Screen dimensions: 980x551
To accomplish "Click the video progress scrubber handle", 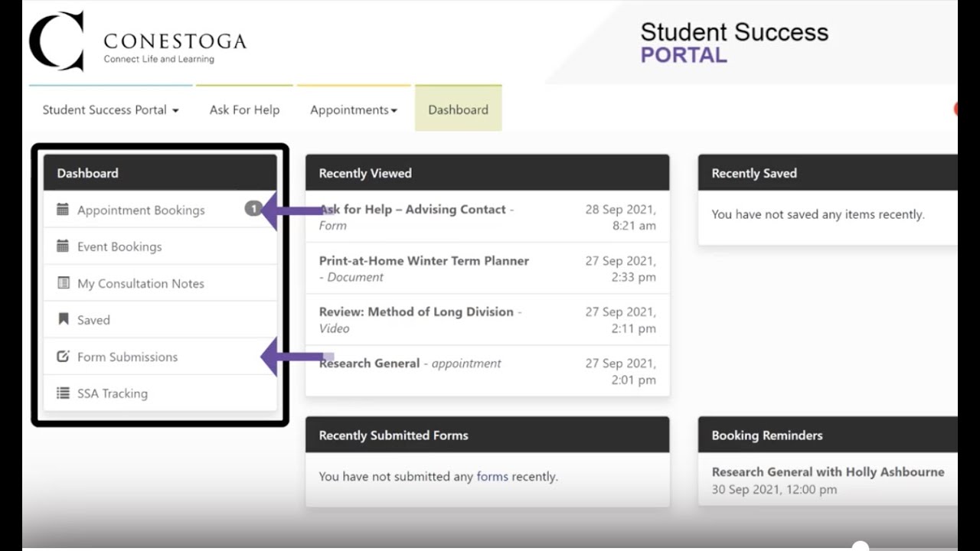I will 861,546.
